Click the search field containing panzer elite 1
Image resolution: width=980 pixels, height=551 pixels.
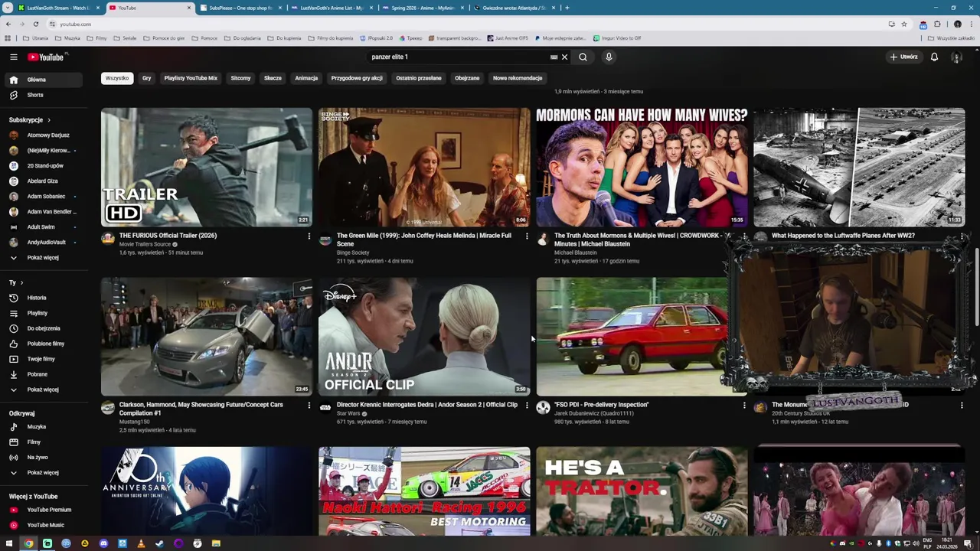pyautogui.click(x=458, y=57)
